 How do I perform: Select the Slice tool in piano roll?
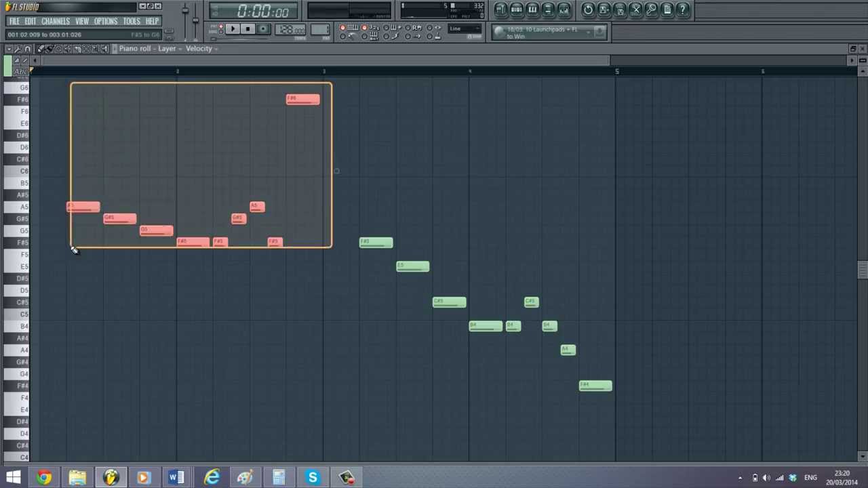tap(77, 49)
